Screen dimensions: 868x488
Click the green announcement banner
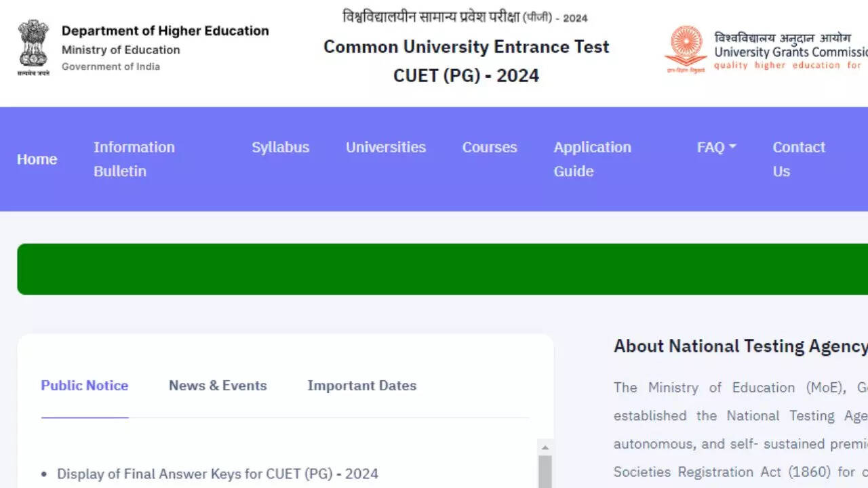(442, 269)
